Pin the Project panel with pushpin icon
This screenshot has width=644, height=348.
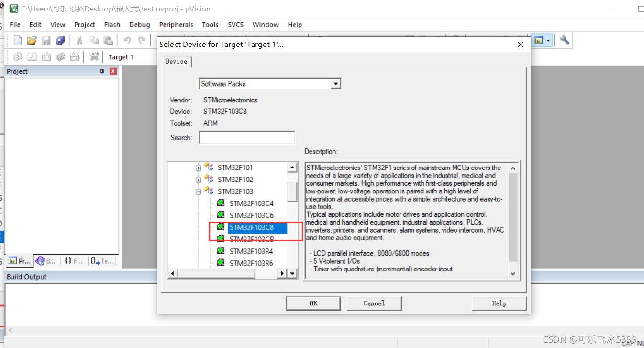102,71
